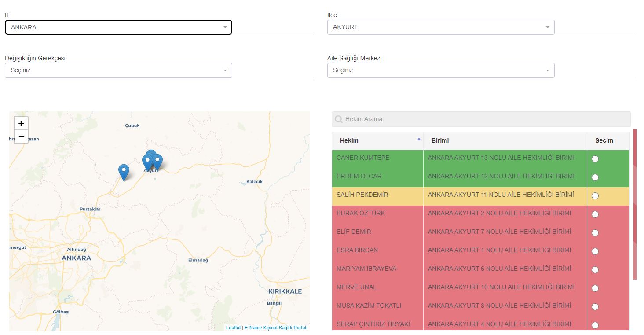The width and height of the screenshot is (644, 335).
Task: Click the rightmost map marker at Akyurt
Action: pyautogui.click(x=157, y=162)
